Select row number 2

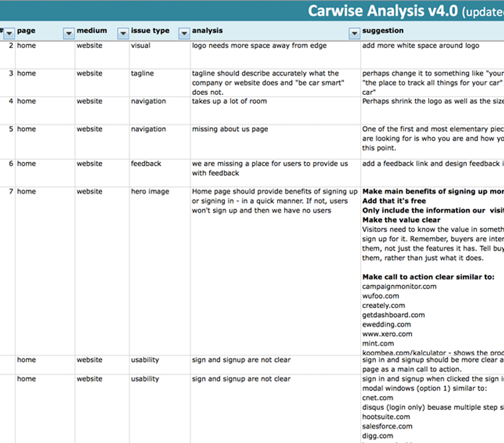click(11, 46)
